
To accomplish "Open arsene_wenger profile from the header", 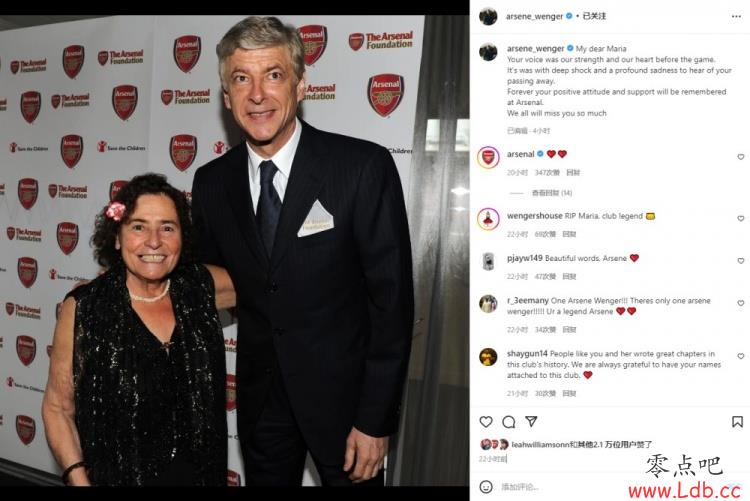I will pyautogui.click(x=534, y=16).
